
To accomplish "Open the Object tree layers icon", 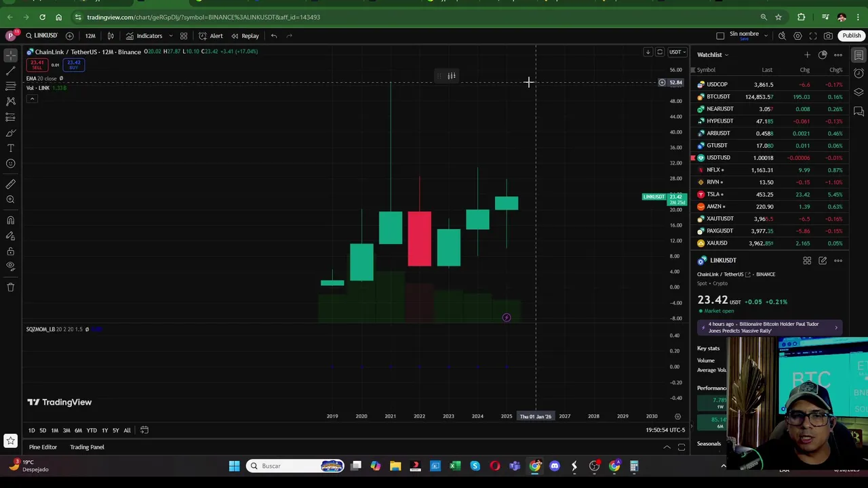I will (x=859, y=92).
